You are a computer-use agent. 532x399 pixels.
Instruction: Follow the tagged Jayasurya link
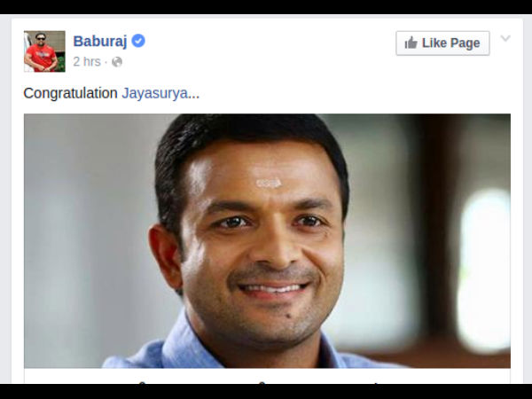coord(154,93)
